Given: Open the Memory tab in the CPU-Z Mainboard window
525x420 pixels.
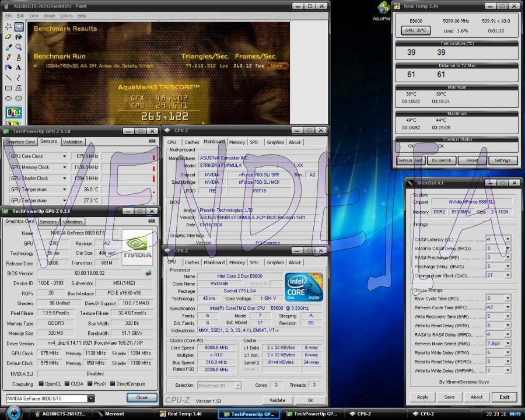Looking at the screenshot, I should 237,142.
